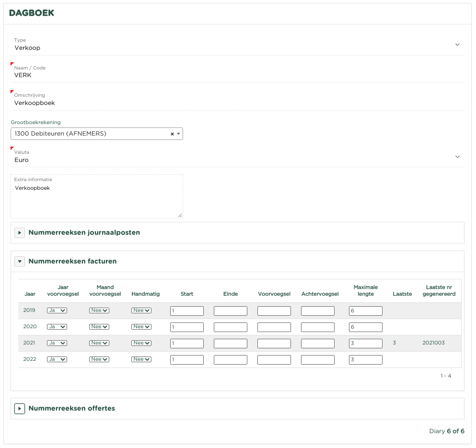Expand the Nummerreeksen journaalposten section
This screenshot has height=448, width=476.
coord(20,233)
